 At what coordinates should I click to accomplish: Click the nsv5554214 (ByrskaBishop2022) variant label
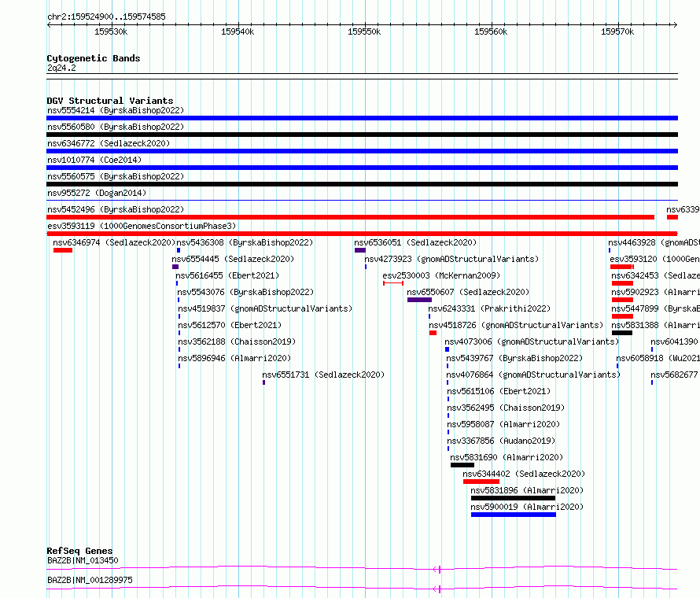click(116, 110)
